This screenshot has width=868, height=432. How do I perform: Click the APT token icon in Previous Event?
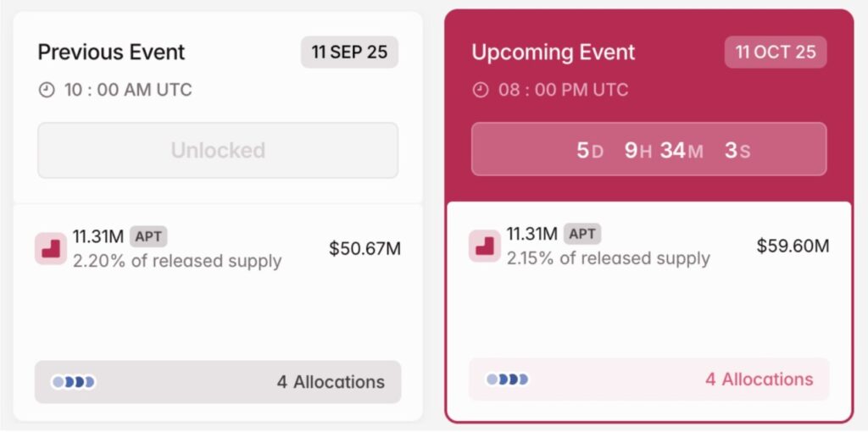pyautogui.click(x=51, y=248)
